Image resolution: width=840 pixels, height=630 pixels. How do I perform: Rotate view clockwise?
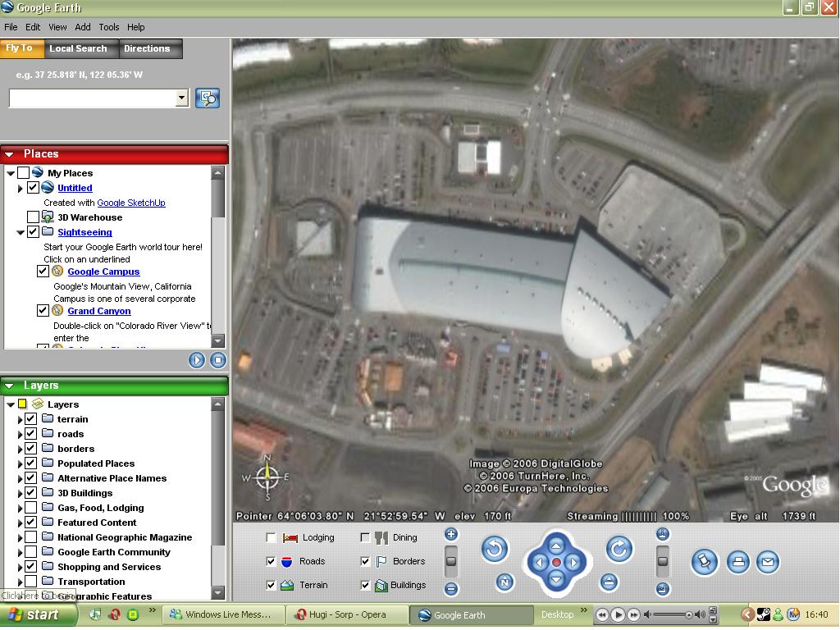pyautogui.click(x=619, y=549)
